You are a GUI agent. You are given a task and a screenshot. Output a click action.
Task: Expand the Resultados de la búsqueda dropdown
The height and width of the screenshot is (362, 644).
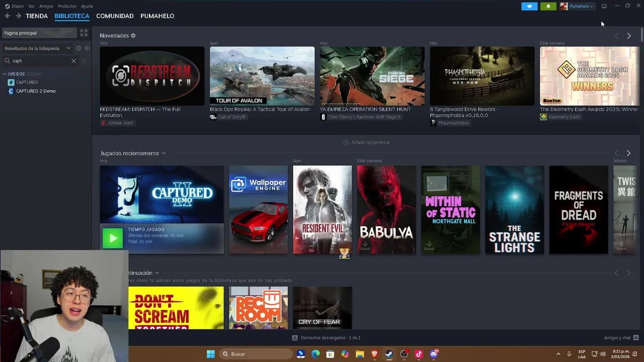(x=37, y=48)
